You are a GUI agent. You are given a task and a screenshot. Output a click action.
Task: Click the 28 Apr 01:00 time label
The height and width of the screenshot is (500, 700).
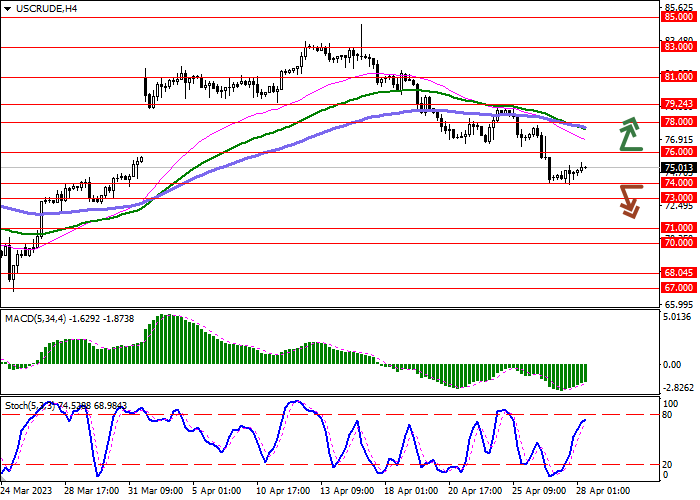pyautogui.click(x=604, y=491)
